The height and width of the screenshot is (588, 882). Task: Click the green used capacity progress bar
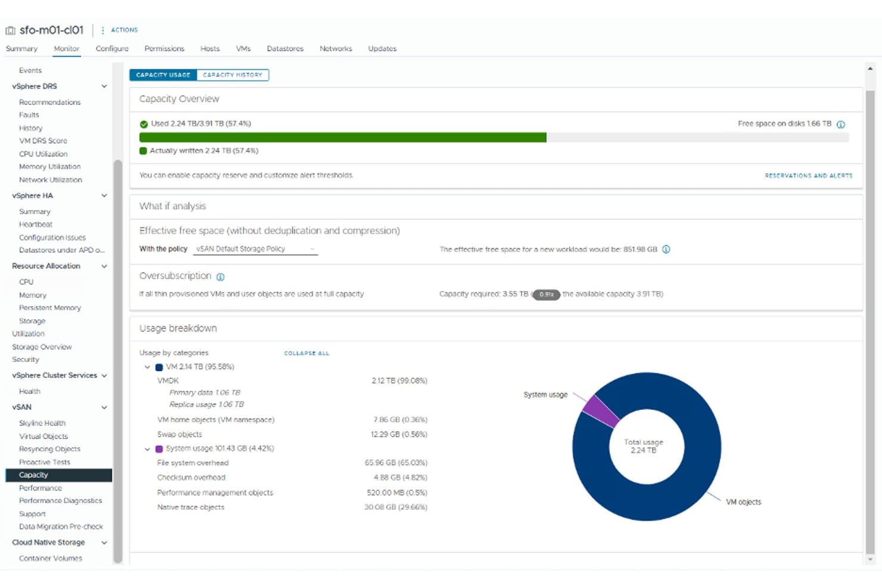tap(343, 138)
